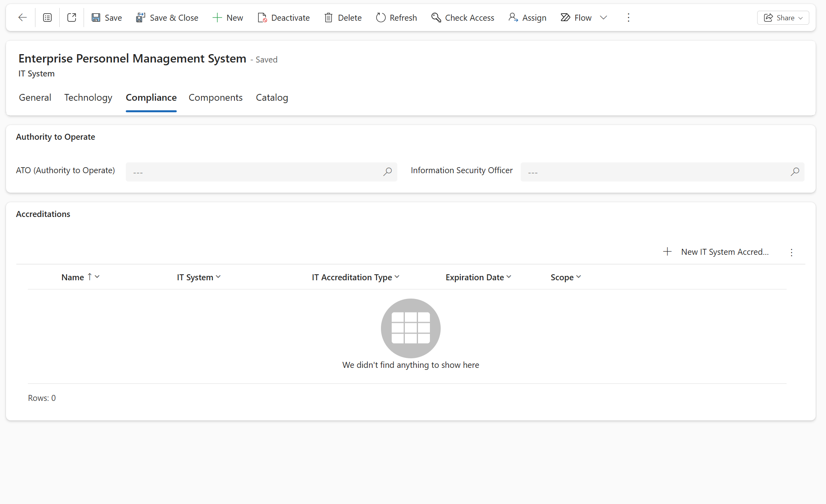Open the record set list icon

point(47,18)
